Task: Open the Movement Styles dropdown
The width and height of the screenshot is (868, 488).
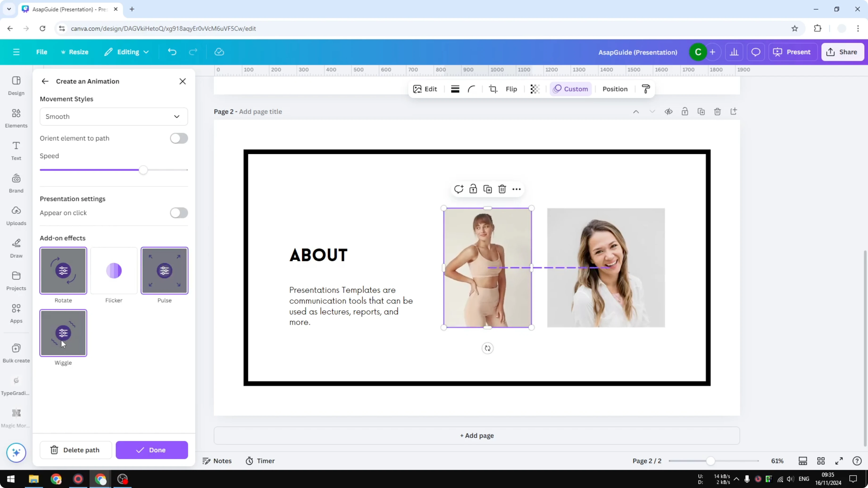Action: pyautogui.click(x=113, y=116)
